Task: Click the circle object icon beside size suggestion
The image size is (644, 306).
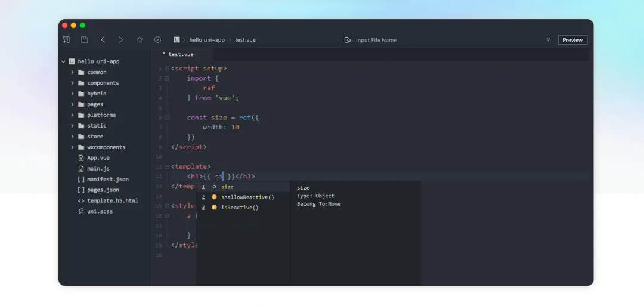Action: pyautogui.click(x=214, y=187)
